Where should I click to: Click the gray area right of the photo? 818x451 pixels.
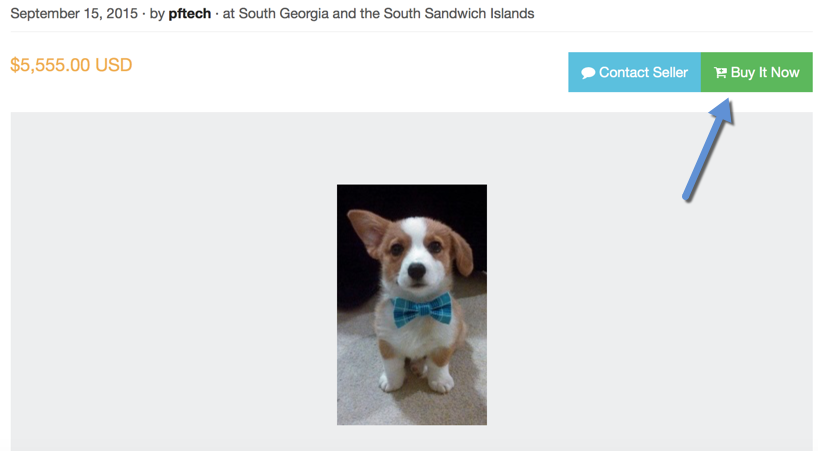650,300
